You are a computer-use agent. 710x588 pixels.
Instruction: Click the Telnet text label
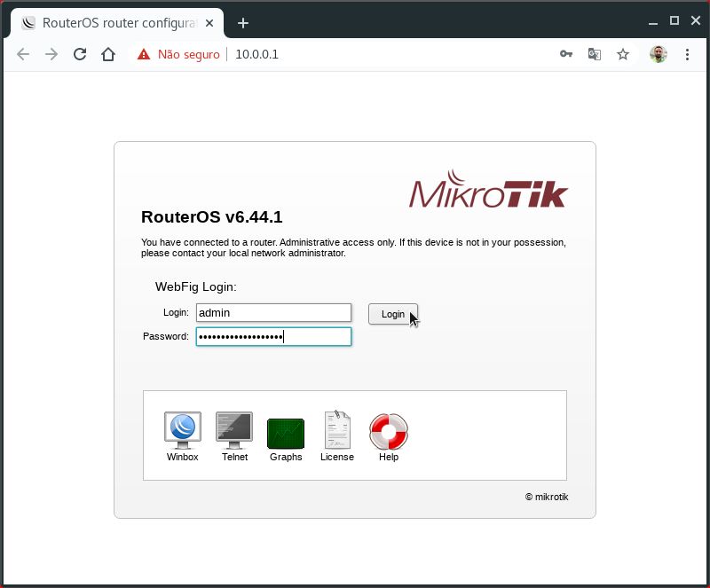click(234, 457)
